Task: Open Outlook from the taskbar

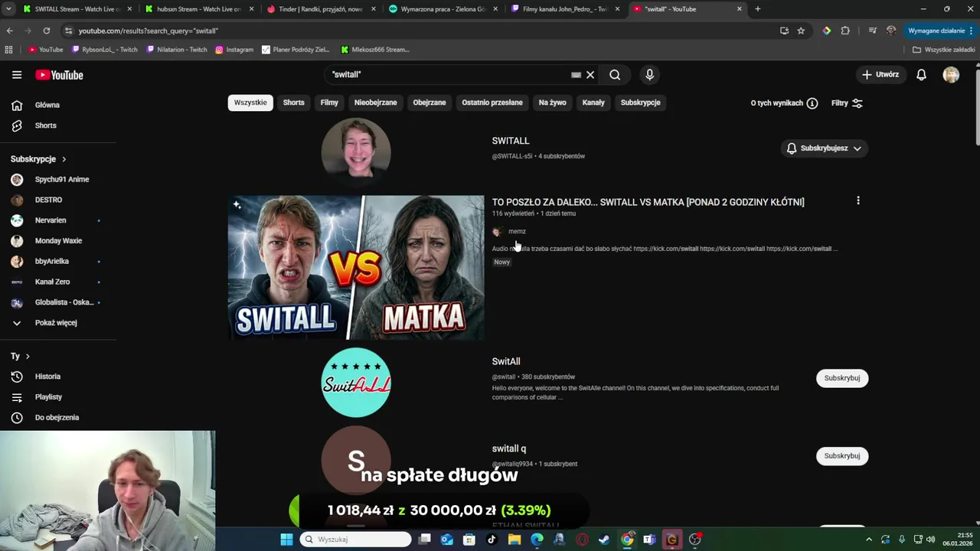Action: coord(447,540)
